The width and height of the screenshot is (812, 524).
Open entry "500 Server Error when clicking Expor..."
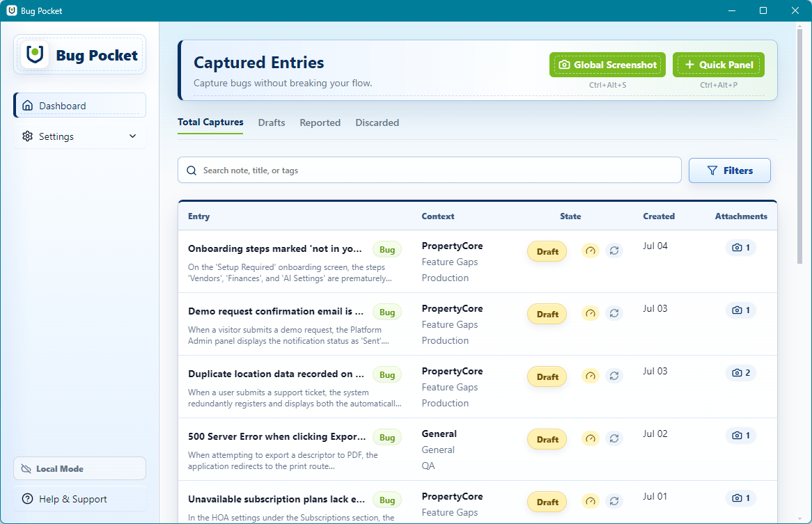point(276,436)
